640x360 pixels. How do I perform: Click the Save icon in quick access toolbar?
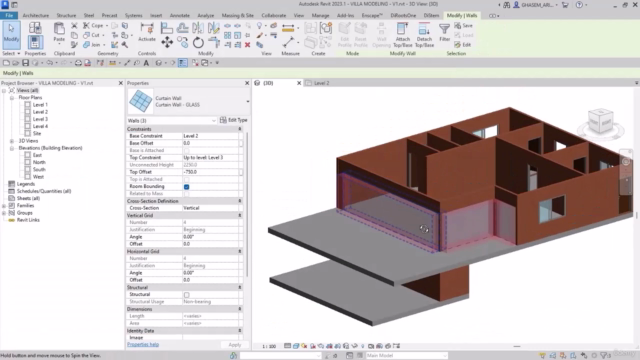[x=25, y=63]
